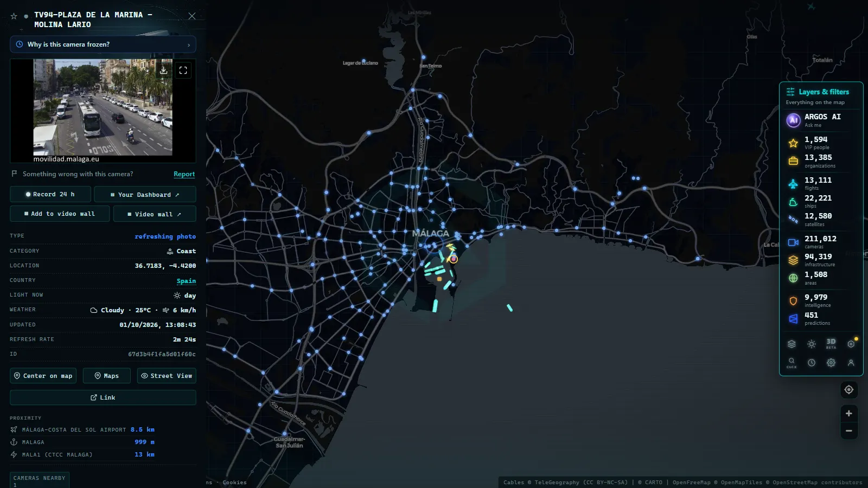
Task: Open the history clock icon
Action: 812,363
